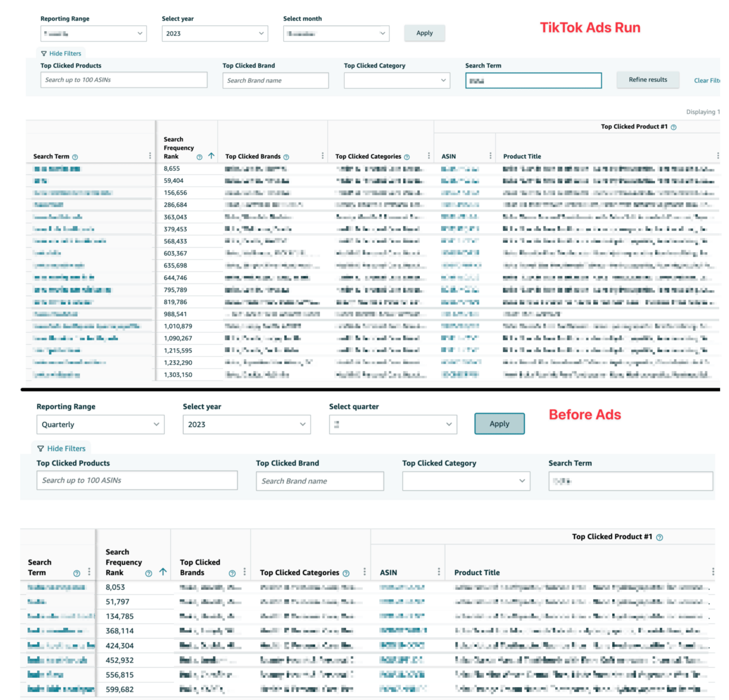Open Quarterly Reporting Range dropdown, bottom panel

point(100,425)
